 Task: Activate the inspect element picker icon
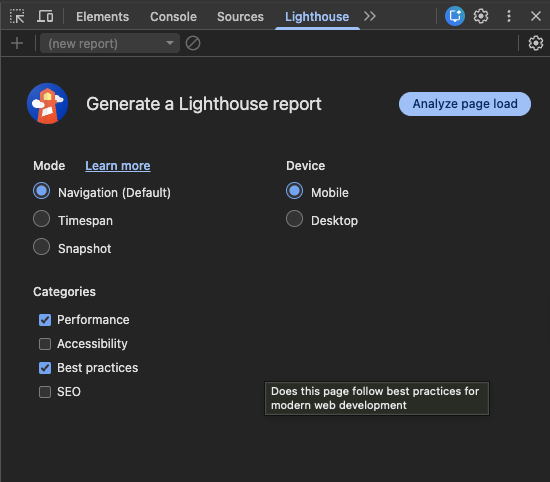coord(17,16)
